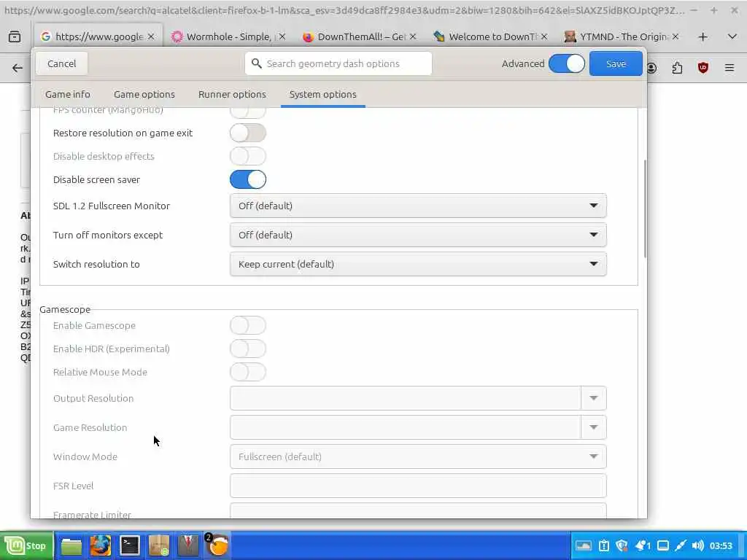Viewport: 747px width, 560px height.
Task: Click the tray clipboard icon
Action: tap(603, 545)
